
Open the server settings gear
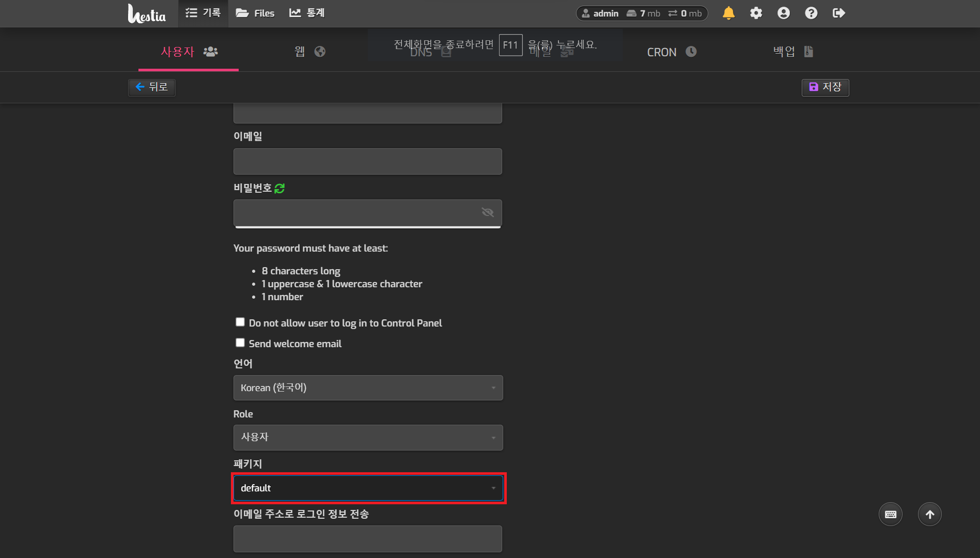click(x=756, y=13)
